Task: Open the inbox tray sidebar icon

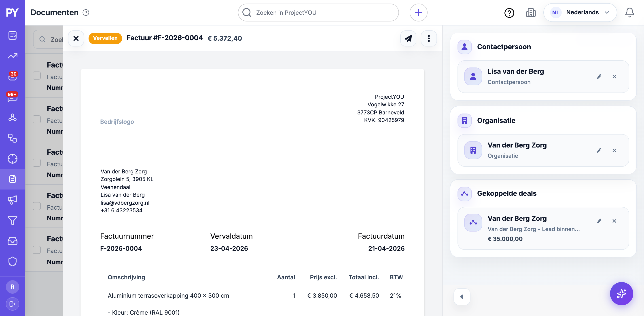Action: (12, 241)
